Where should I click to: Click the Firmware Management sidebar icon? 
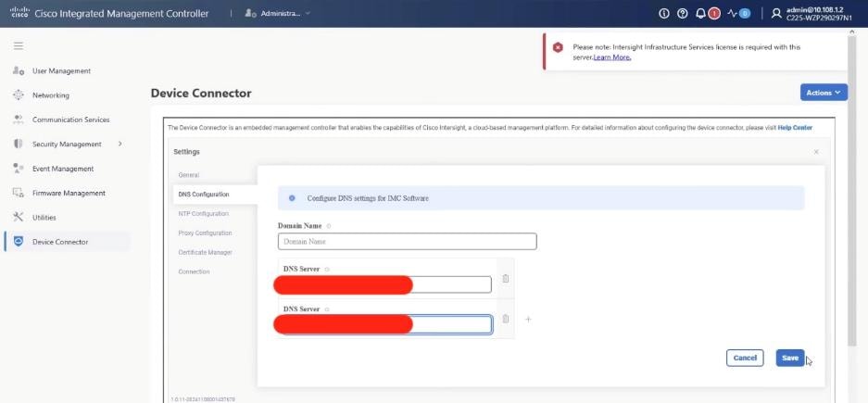click(x=19, y=194)
